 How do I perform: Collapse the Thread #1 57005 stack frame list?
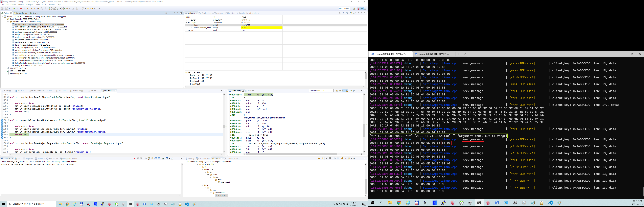click(8, 22)
